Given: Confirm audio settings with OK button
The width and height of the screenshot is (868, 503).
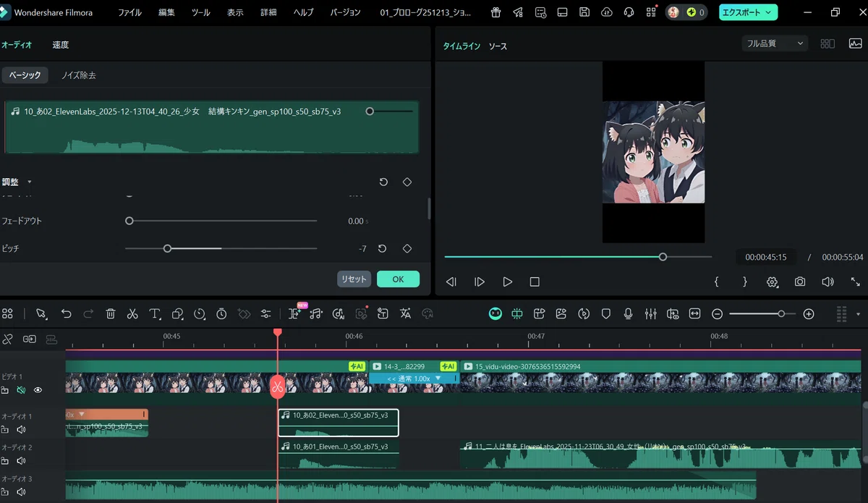Looking at the screenshot, I should click(398, 279).
